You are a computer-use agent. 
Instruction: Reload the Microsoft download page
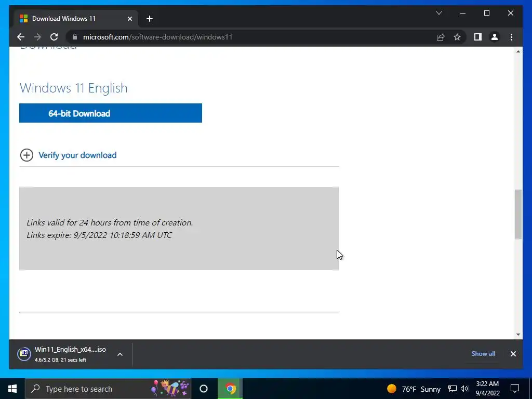pyautogui.click(x=54, y=37)
